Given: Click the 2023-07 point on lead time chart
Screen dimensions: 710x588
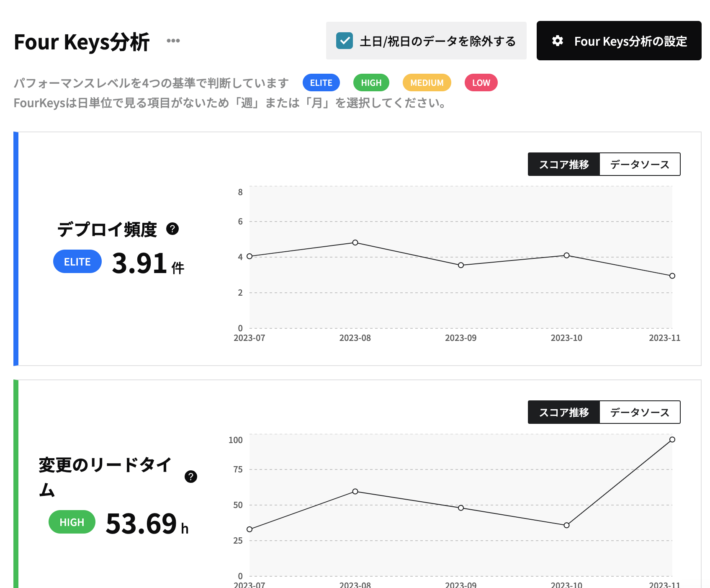Looking at the screenshot, I should click(x=250, y=529).
